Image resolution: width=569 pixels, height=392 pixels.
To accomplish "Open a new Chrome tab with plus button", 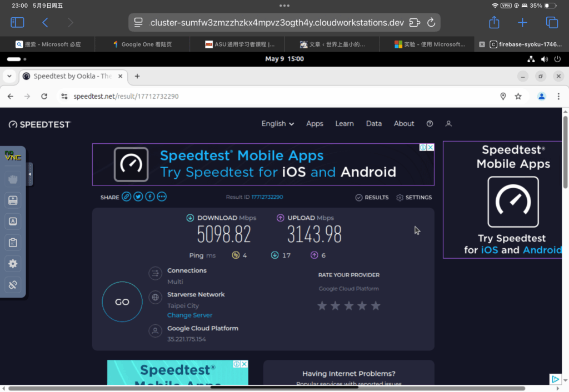I will pos(137,76).
